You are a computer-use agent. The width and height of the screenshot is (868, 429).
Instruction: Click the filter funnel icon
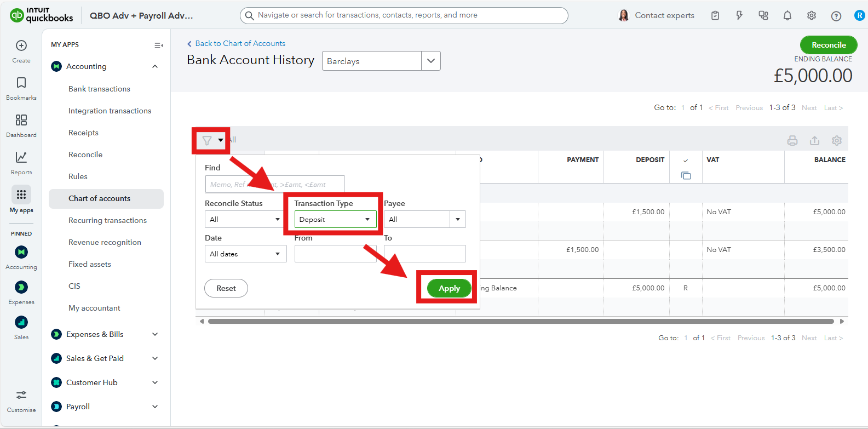(207, 141)
